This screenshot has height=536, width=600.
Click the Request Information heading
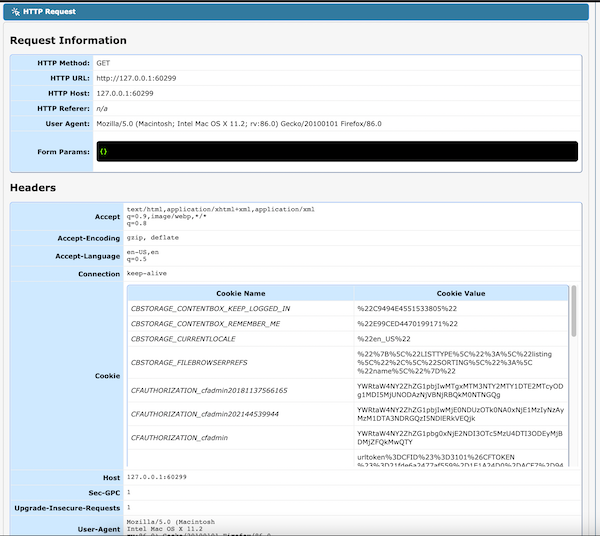point(68,40)
